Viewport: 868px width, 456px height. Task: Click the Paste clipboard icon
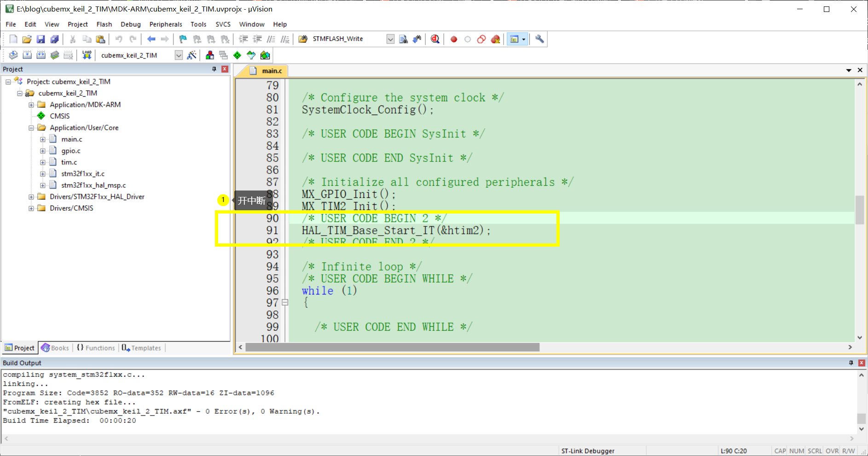click(100, 39)
